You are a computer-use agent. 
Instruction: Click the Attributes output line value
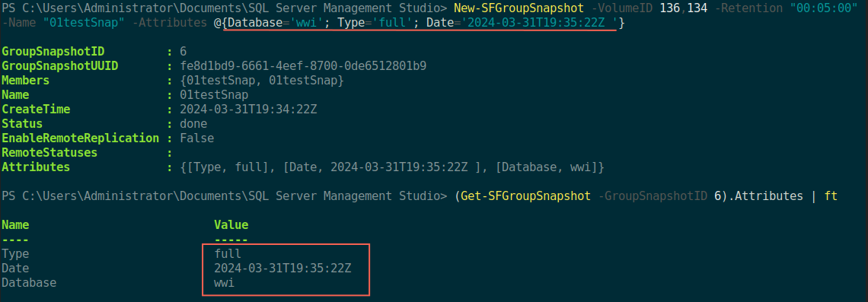[x=392, y=167]
